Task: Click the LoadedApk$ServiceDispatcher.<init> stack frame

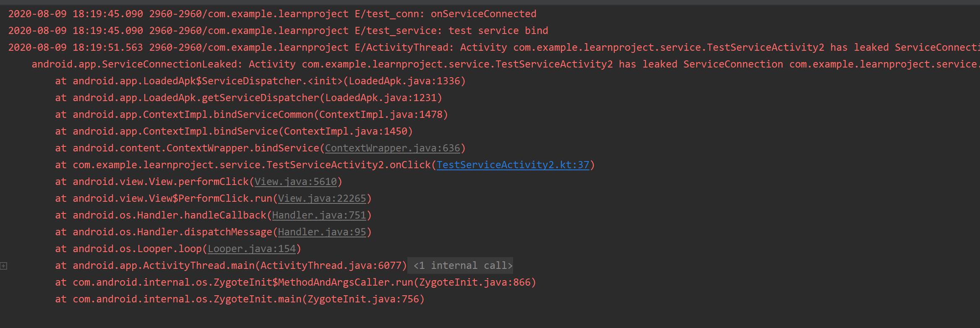Action: click(260, 81)
